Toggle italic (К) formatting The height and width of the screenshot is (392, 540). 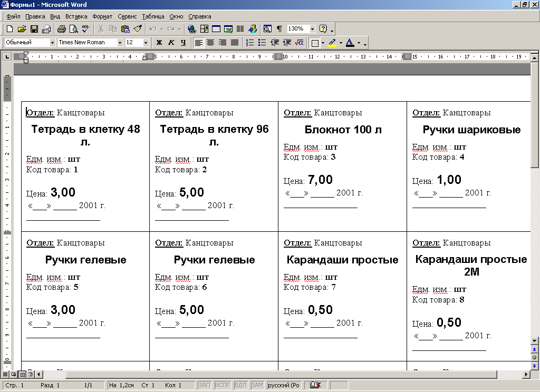171,42
